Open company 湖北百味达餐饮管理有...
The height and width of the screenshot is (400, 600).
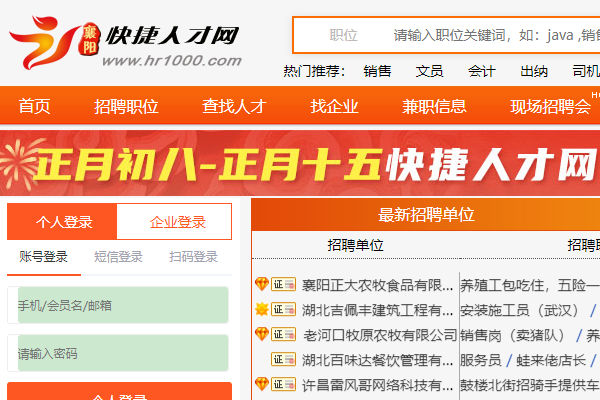click(377, 360)
